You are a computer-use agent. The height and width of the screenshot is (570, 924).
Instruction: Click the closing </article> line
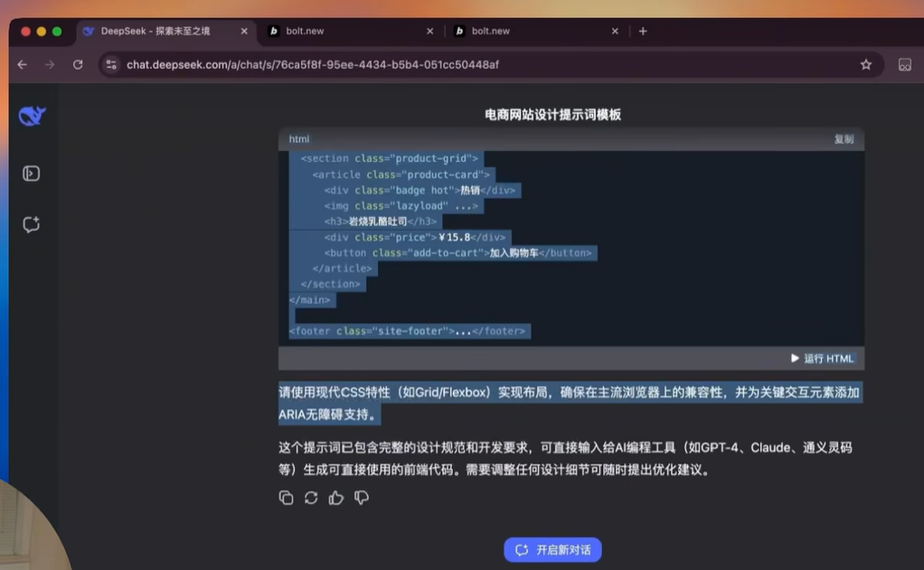coord(342,268)
